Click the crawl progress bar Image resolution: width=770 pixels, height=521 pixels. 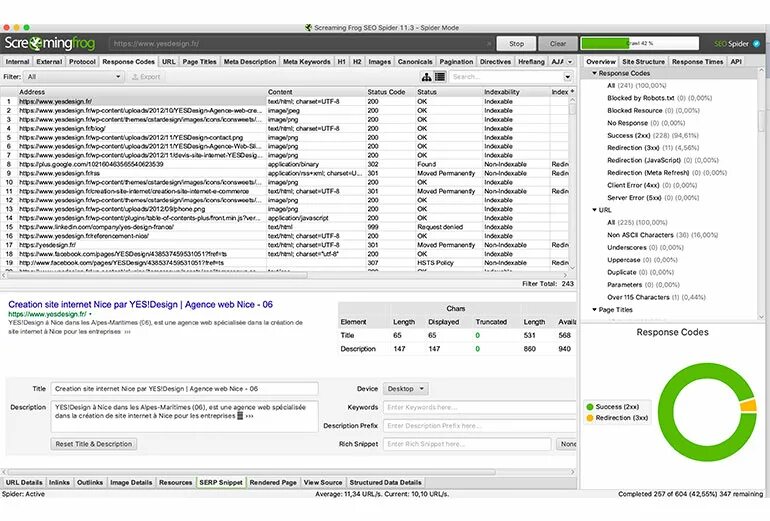tap(639, 43)
